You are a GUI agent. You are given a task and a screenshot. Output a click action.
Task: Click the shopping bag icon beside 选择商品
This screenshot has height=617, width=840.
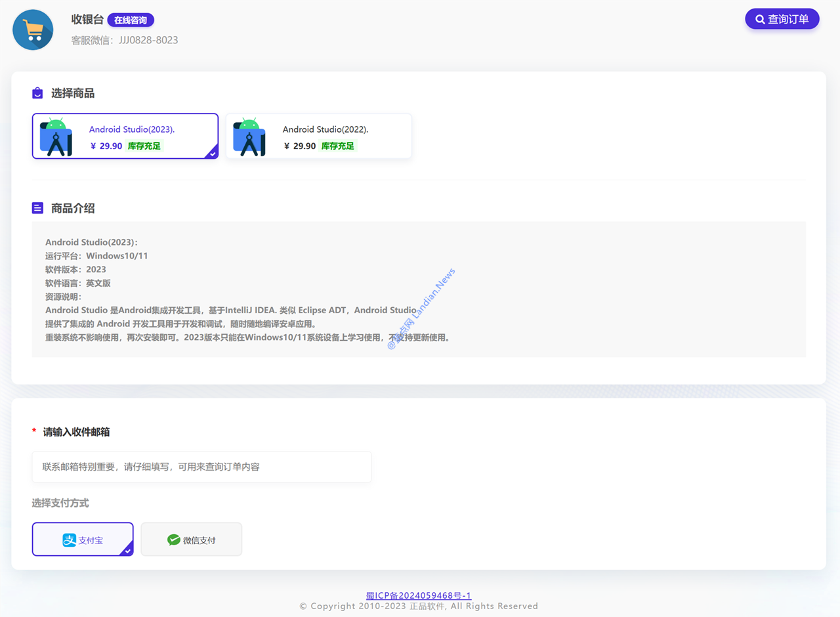38,93
